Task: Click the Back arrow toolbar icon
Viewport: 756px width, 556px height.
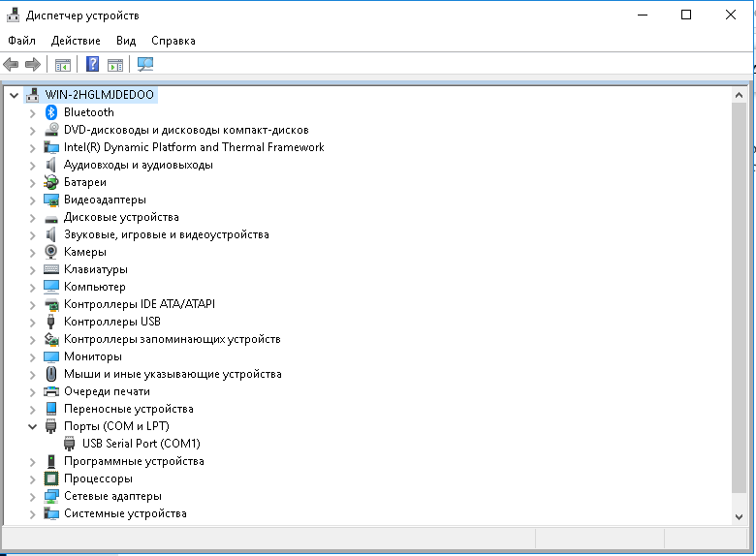Action: [11, 65]
